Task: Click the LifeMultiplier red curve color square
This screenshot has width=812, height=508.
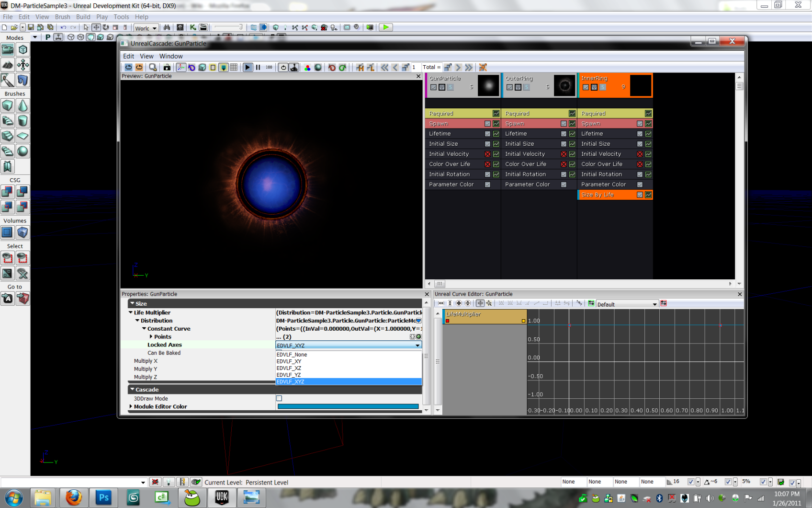Action: (x=448, y=321)
